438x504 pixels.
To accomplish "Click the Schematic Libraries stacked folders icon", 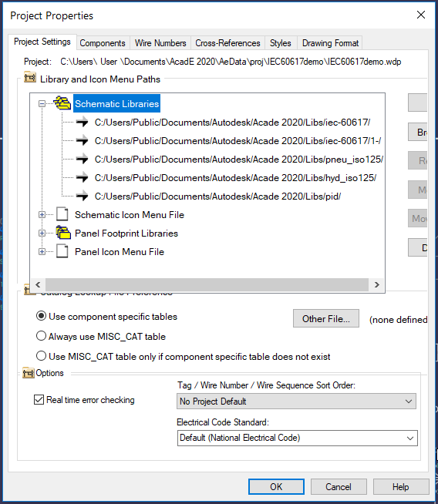I will click(x=62, y=103).
